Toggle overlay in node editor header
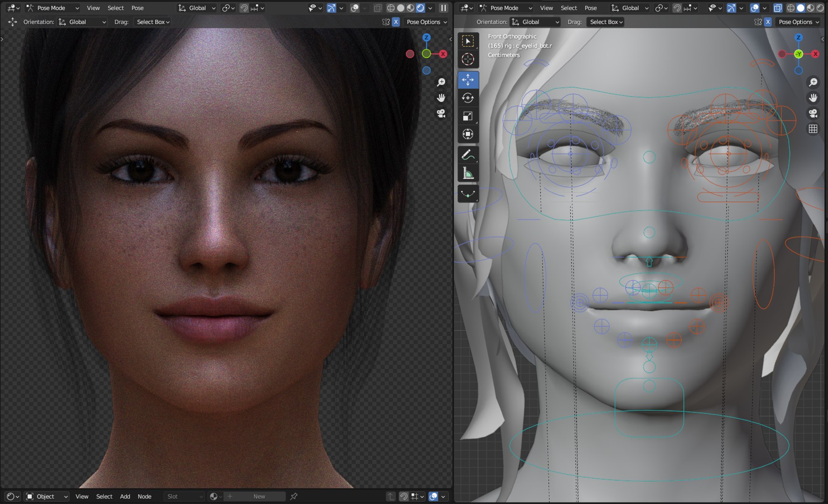This screenshot has height=504, width=828. pyautogui.click(x=433, y=497)
